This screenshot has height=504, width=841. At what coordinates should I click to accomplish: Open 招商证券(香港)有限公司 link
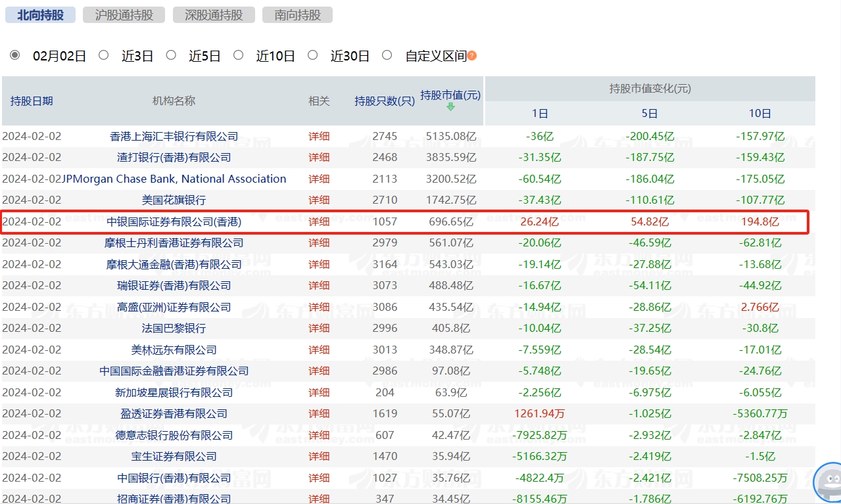tap(174, 499)
